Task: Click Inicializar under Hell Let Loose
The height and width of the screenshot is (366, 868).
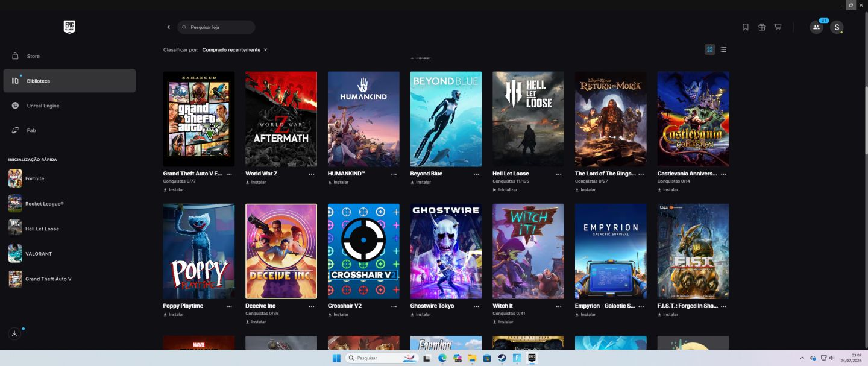Action: click(x=505, y=189)
